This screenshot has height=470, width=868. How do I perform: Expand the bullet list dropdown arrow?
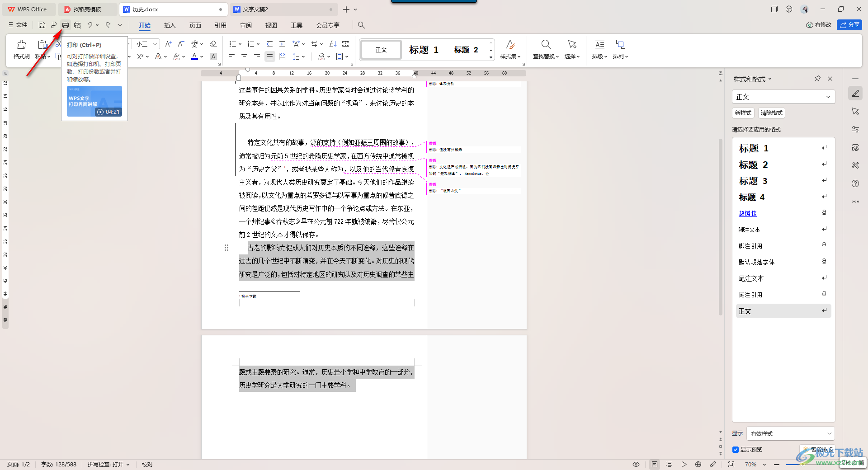coord(240,44)
